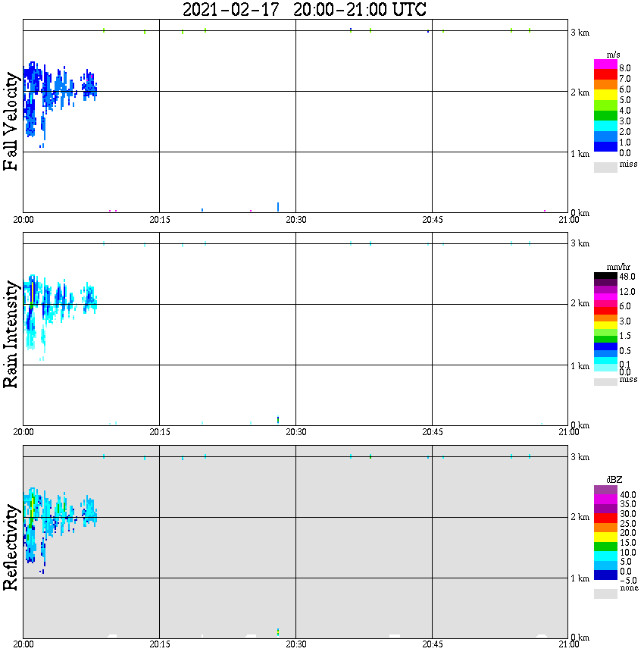Pick the yellow swatch in the m/s legend
Image resolution: width=644 pixels, height=658 pixels.
(x=605, y=96)
